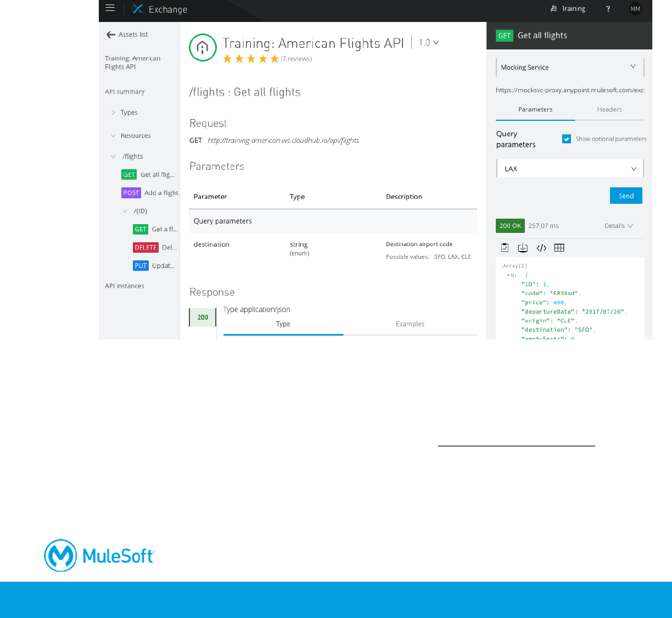Select GET Get a flight endpoint
Image resolution: width=672 pixels, height=618 pixels.
[x=155, y=229]
